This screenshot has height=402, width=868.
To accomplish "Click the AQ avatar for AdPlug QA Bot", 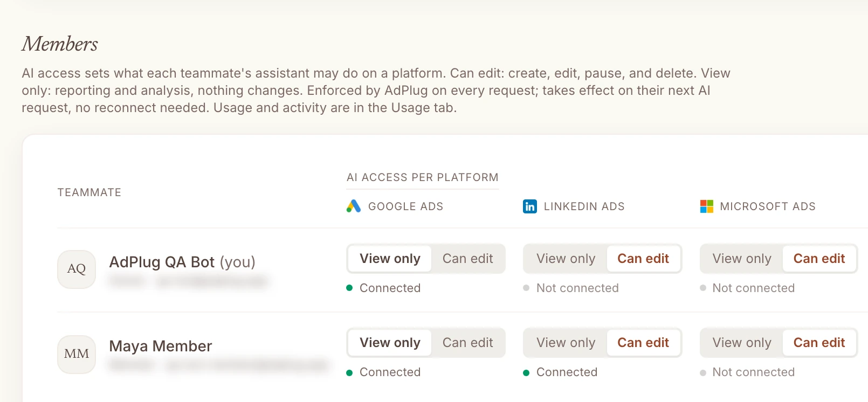I will (x=77, y=269).
